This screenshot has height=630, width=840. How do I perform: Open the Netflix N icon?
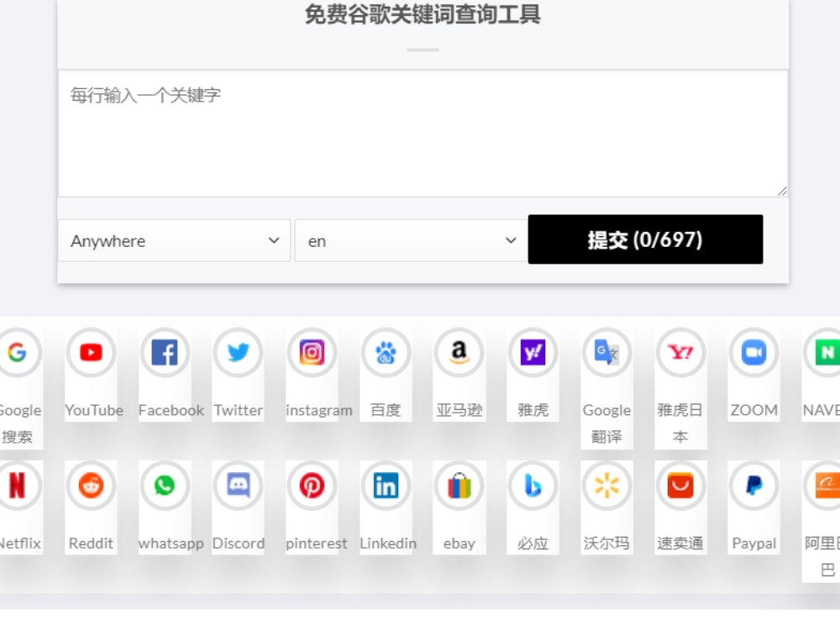point(17,486)
